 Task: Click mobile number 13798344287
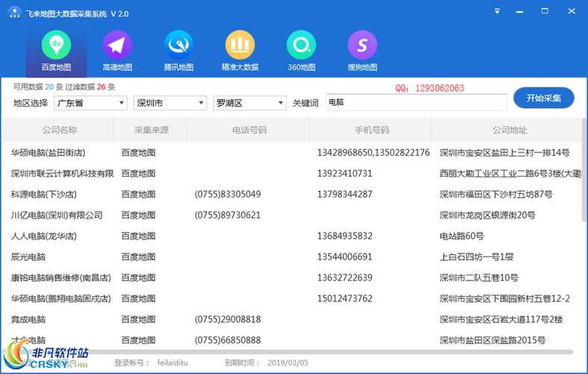point(344,194)
